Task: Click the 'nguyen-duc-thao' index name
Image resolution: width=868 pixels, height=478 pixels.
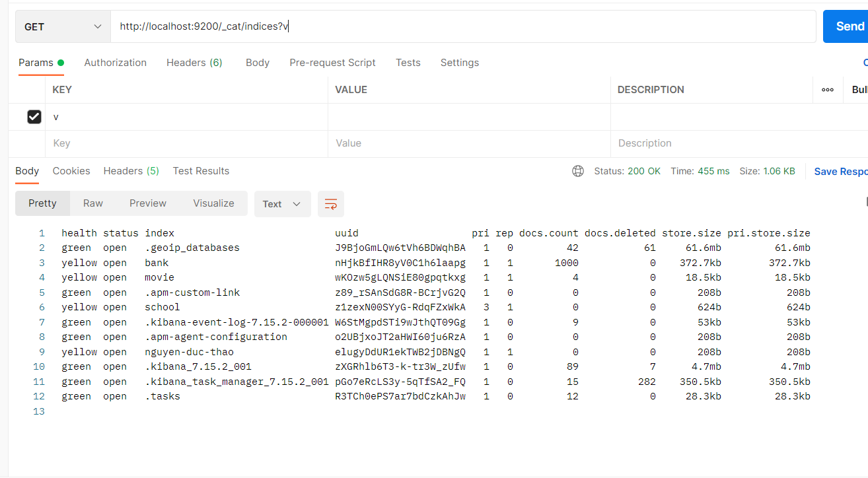Action: [x=190, y=352]
